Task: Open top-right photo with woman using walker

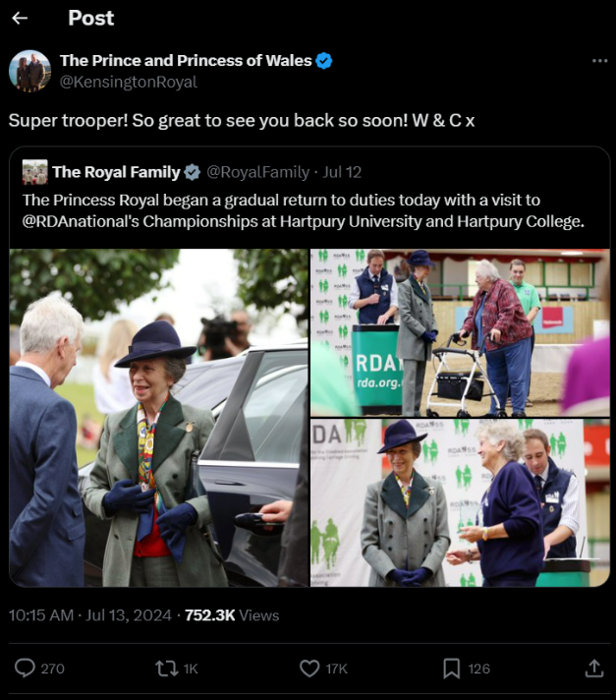Action: click(x=460, y=332)
